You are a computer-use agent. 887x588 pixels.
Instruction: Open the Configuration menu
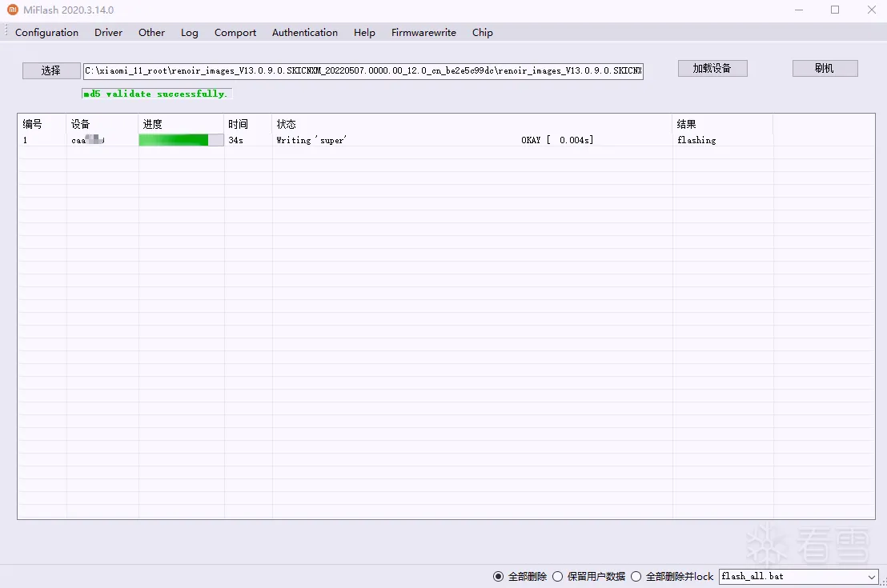click(x=47, y=32)
